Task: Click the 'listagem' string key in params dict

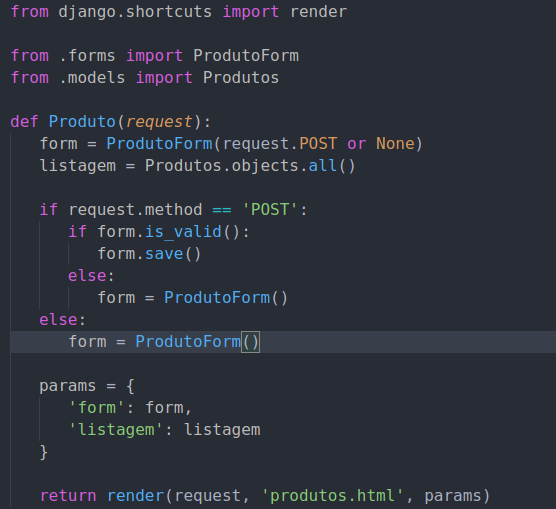Action: [x=116, y=430]
